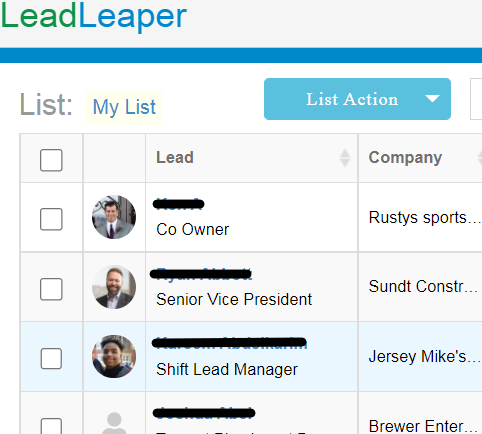Viewport: 482px width, 434px height.
Task: Open the My List selector
Action: [124, 107]
